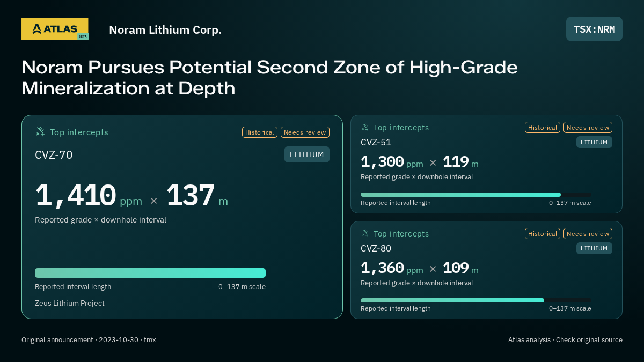
Task: Click the 1,300 ppm grade value
Action: tap(392, 162)
